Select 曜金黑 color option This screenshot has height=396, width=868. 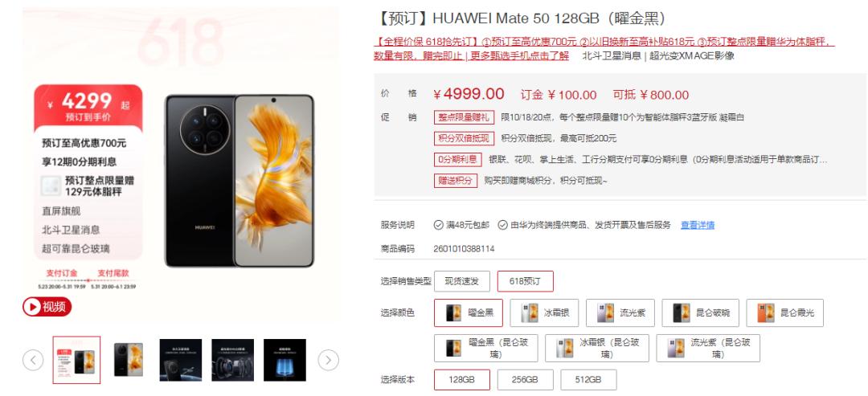[x=469, y=313]
